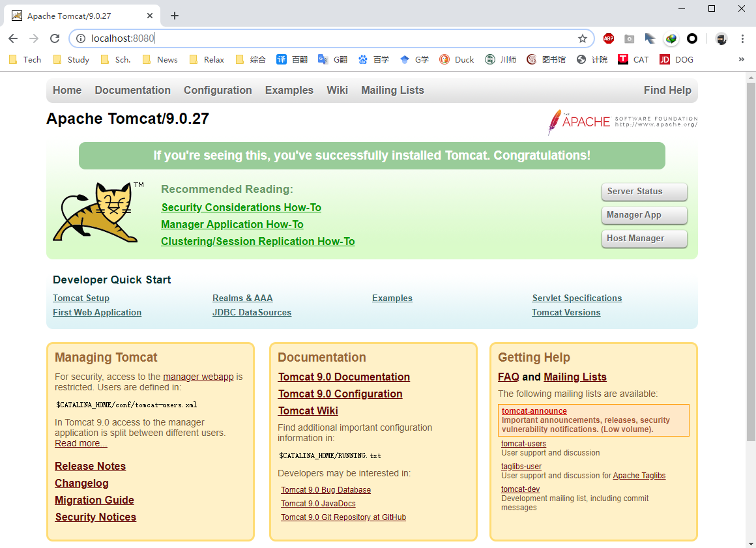Open the 综合 bookmarks folder
756x548 pixels.
251,60
